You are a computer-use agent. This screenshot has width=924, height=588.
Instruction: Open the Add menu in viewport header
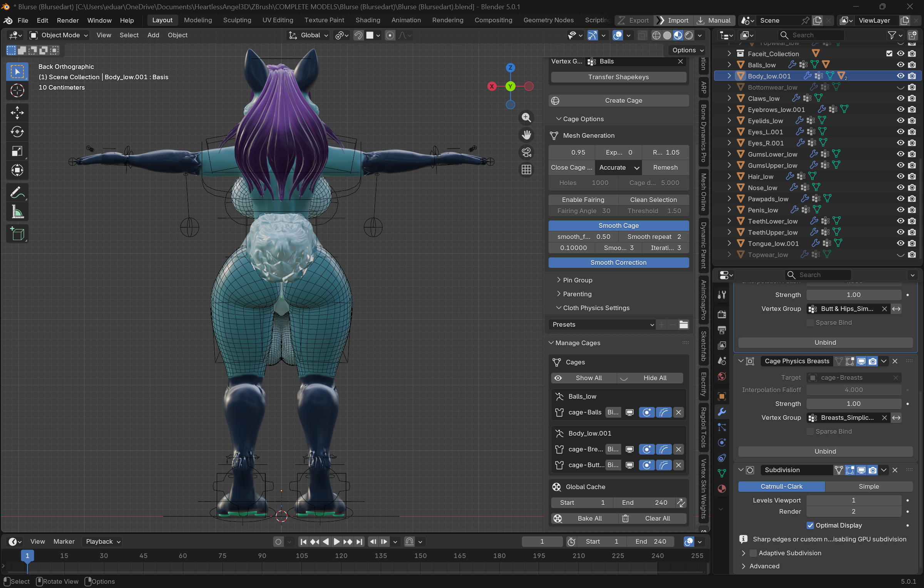(153, 35)
